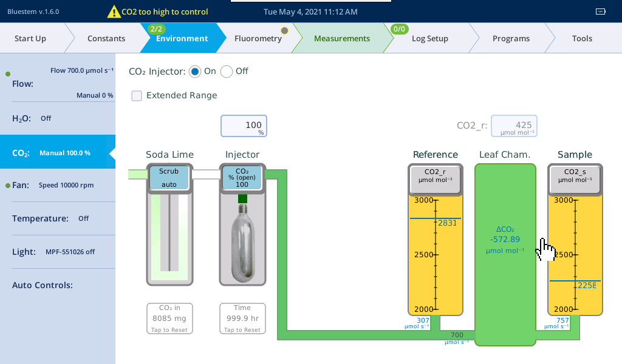Click the battery status icon
This screenshot has height=364, width=622.
pos(601,12)
